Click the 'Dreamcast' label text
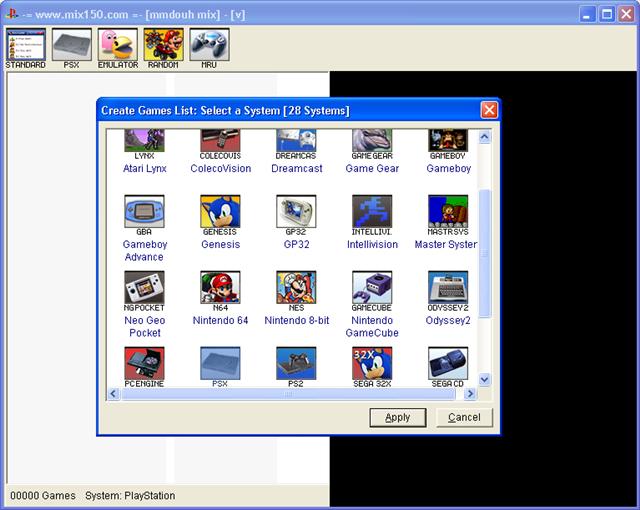640x510 pixels. tap(297, 169)
